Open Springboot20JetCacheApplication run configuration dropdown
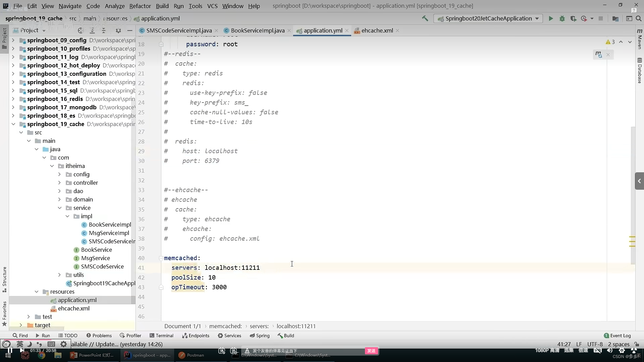This screenshot has width=644, height=362. click(488, 19)
